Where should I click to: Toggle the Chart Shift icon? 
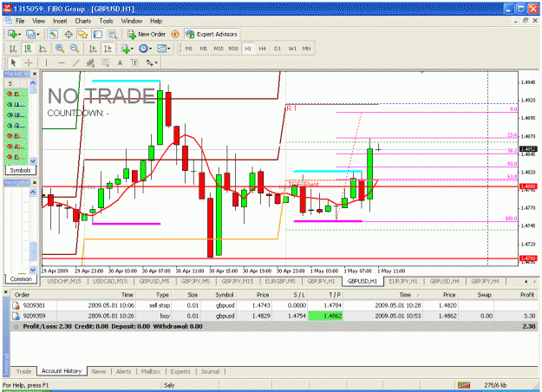click(x=108, y=49)
